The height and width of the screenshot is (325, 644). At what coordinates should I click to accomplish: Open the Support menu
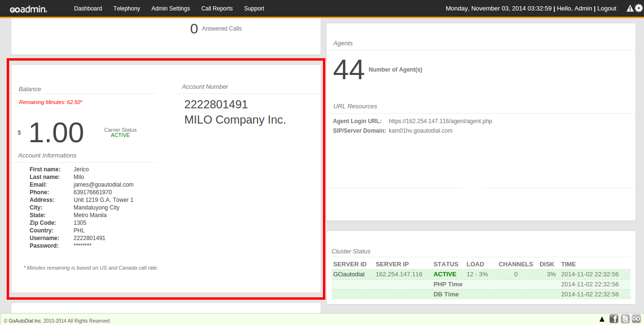click(x=254, y=9)
